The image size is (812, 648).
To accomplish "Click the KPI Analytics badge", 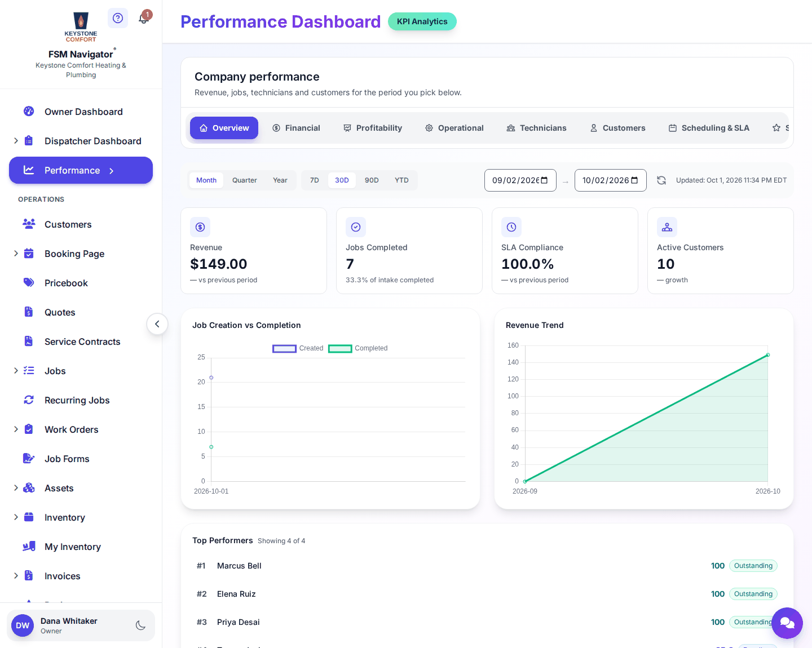I will tap(422, 21).
